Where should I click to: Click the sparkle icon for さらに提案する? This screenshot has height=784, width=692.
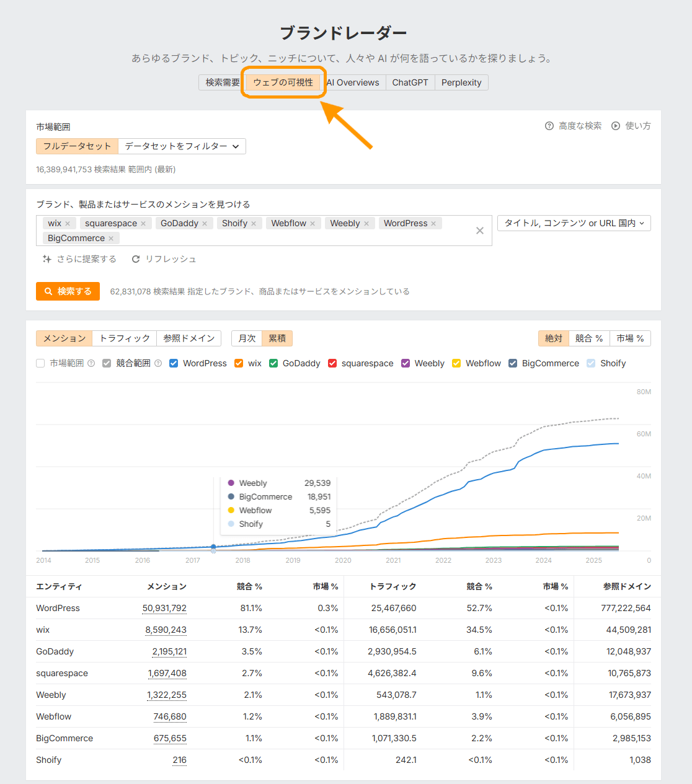47,259
